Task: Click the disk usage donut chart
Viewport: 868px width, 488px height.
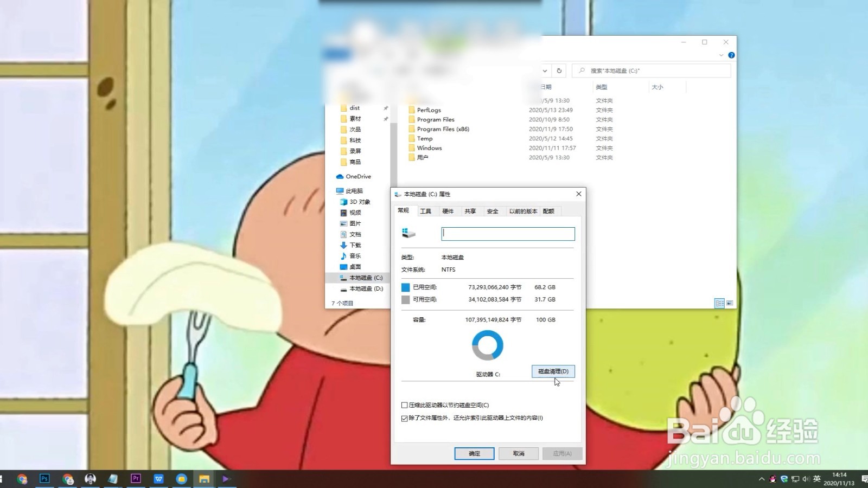Action: [x=488, y=345]
